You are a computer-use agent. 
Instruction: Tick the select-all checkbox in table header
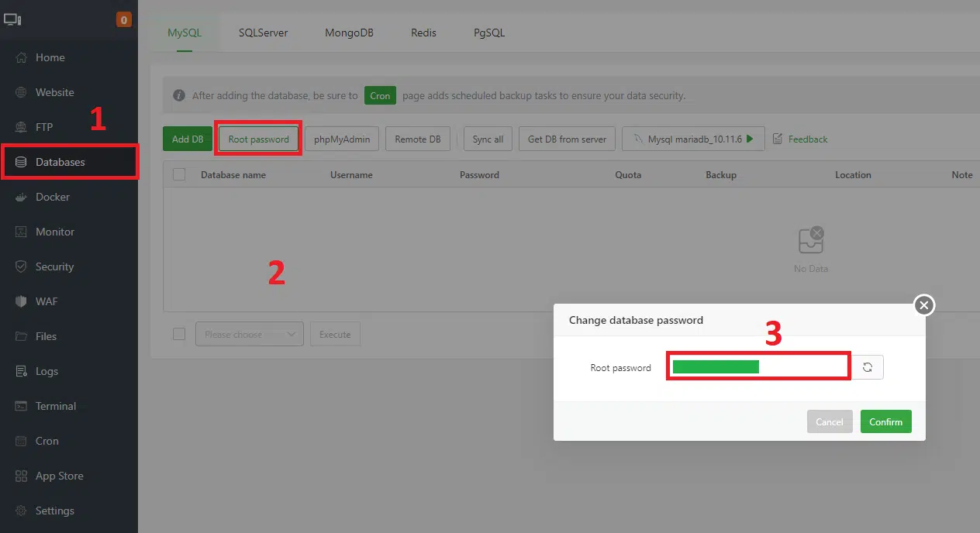[x=179, y=174]
